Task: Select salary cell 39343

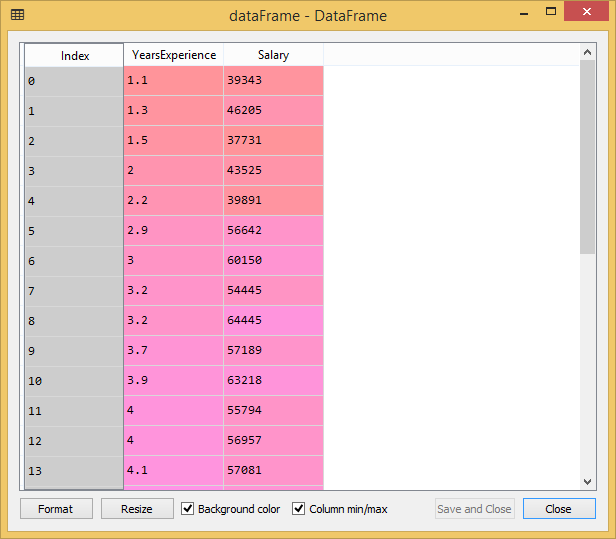Action: pos(273,81)
